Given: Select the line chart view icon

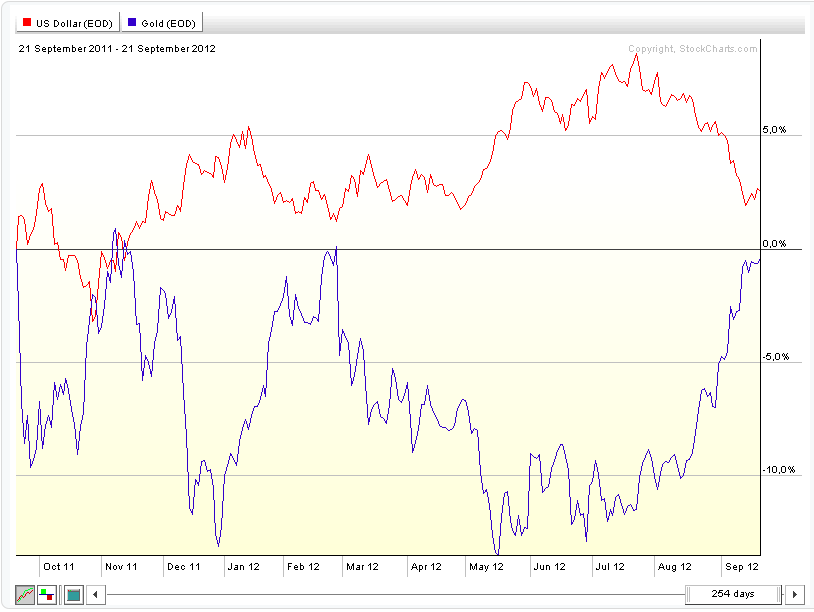Looking at the screenshot, I should 24,594.
